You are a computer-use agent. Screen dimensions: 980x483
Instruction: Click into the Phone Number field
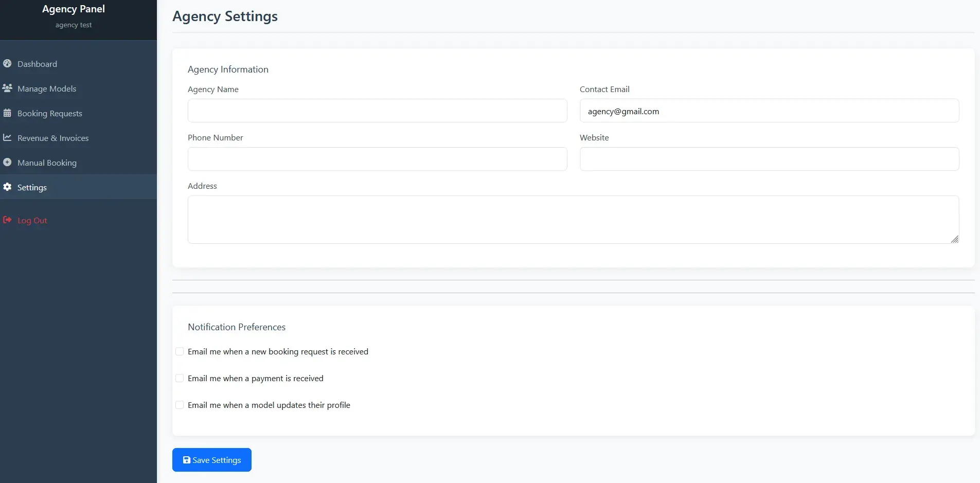(377, 159)
